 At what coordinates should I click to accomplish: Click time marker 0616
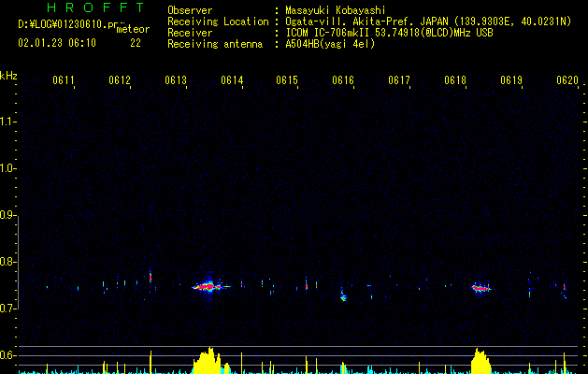[343, 80]
